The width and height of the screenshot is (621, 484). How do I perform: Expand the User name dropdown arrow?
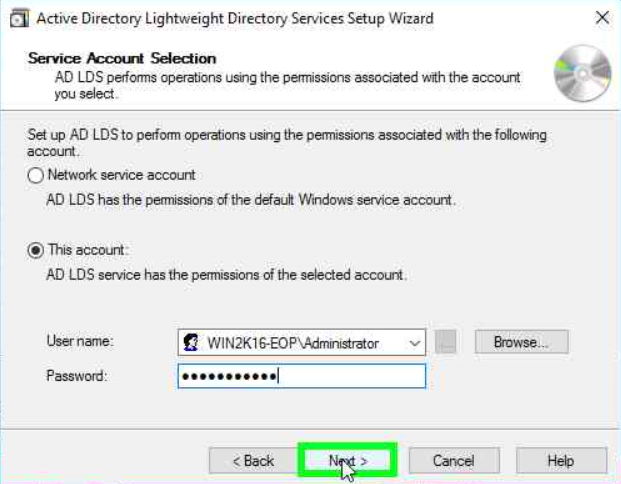click(x=415, y=343)
